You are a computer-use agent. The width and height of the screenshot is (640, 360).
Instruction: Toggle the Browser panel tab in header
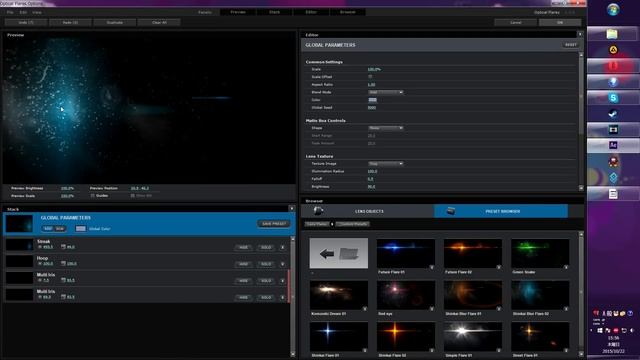tap(348, 12)
